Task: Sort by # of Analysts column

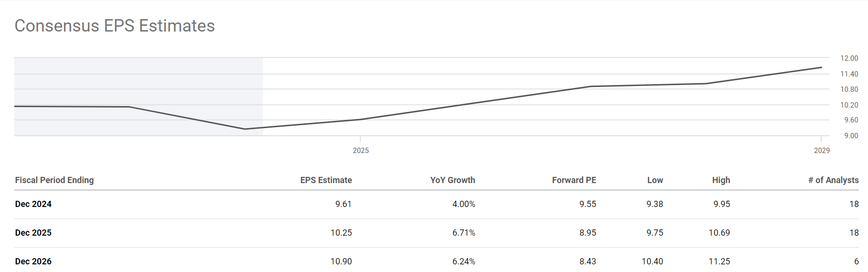Action: (833, 180)
